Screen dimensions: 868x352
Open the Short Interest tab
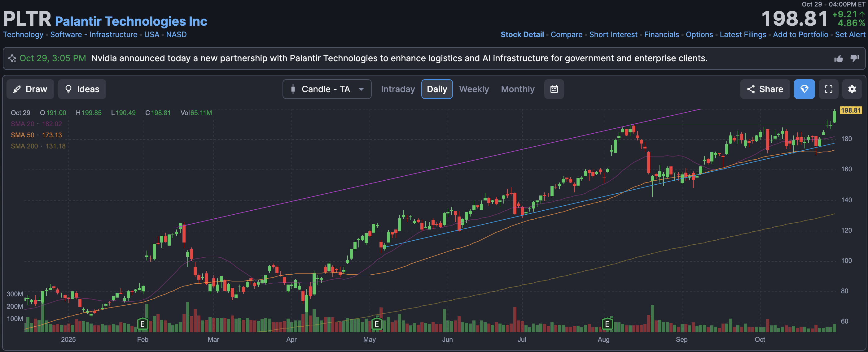[613, 35]
